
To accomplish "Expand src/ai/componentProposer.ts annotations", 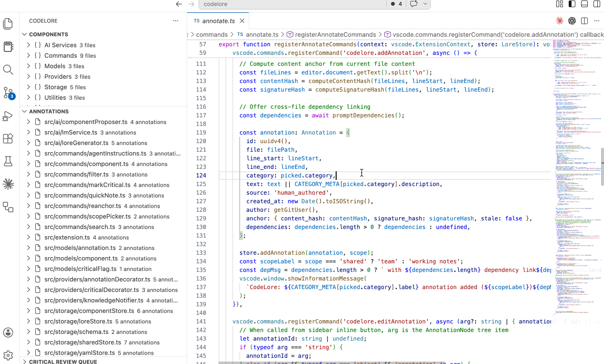I will click(x=28, y=122).
